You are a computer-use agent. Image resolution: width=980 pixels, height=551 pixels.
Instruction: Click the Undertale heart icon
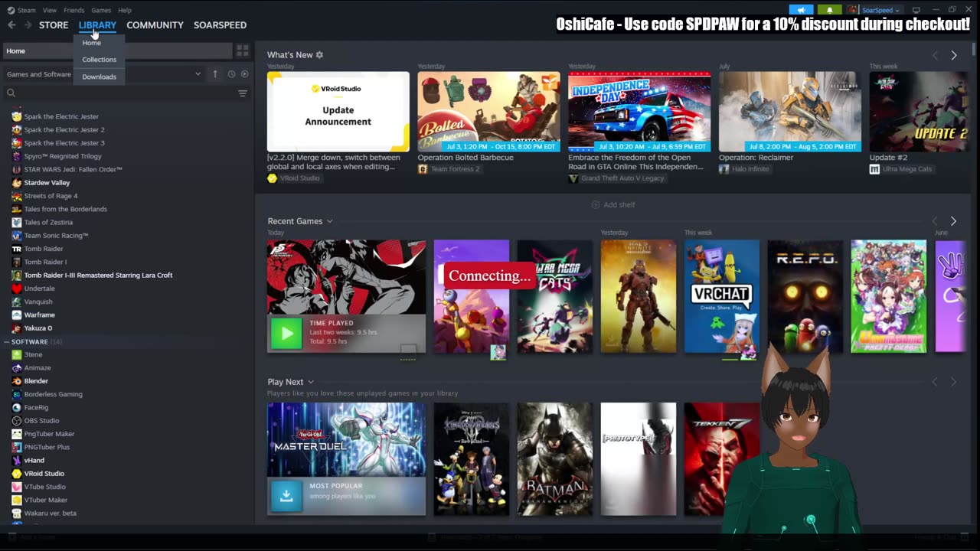[x=17, y=289]
